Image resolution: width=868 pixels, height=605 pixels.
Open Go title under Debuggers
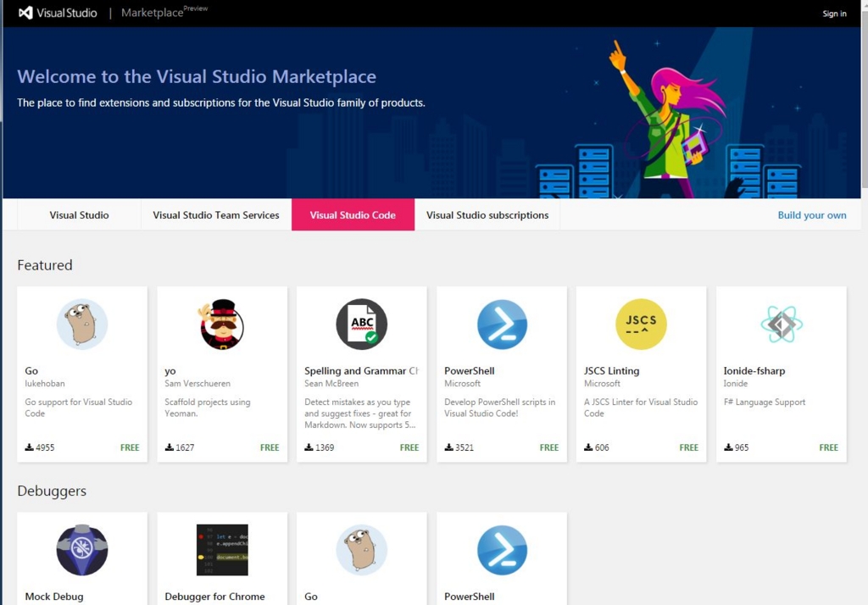[311, 597]
